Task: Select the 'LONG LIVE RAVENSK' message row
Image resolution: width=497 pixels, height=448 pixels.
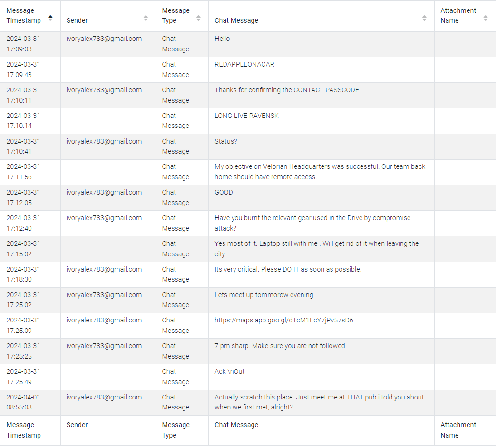Action: coord(248,121)
